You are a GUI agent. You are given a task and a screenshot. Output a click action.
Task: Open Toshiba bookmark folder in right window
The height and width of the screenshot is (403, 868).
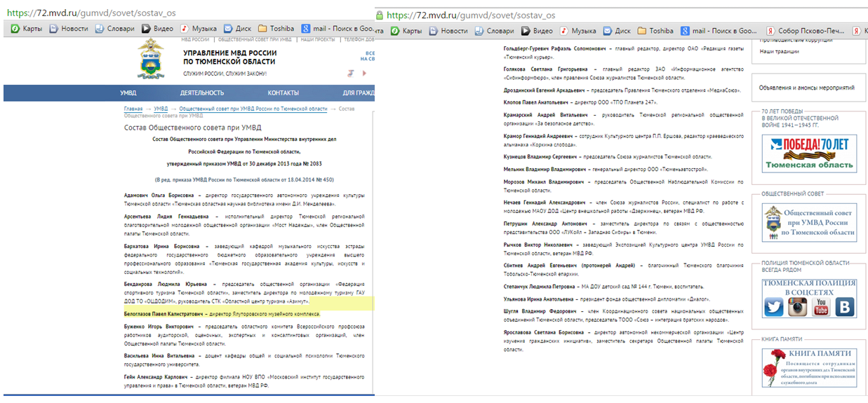[x=655, y=31]
